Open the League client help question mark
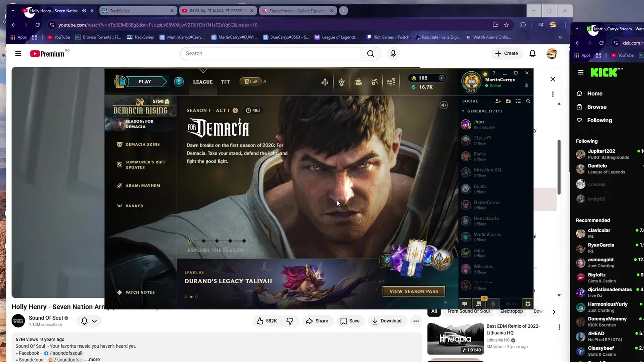This screenshot has height=362, width=644. pyautogui.click(x=494, y=73)
